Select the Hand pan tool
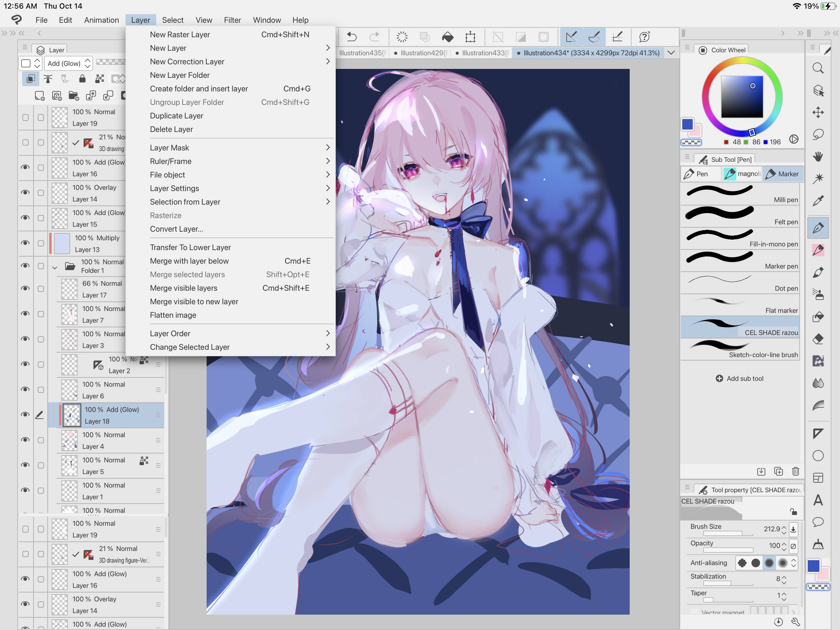This screenshot has width=840, height=630. (x=818, y=156)
